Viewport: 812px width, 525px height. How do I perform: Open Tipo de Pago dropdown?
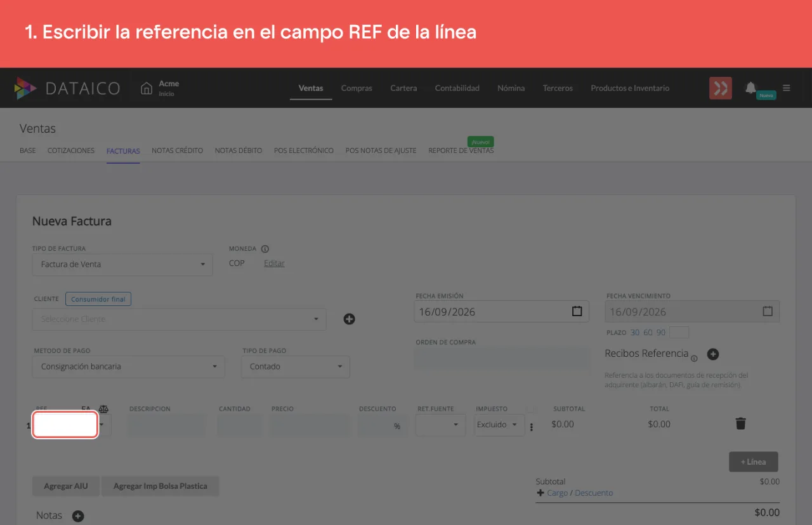[x=296, y=366]
